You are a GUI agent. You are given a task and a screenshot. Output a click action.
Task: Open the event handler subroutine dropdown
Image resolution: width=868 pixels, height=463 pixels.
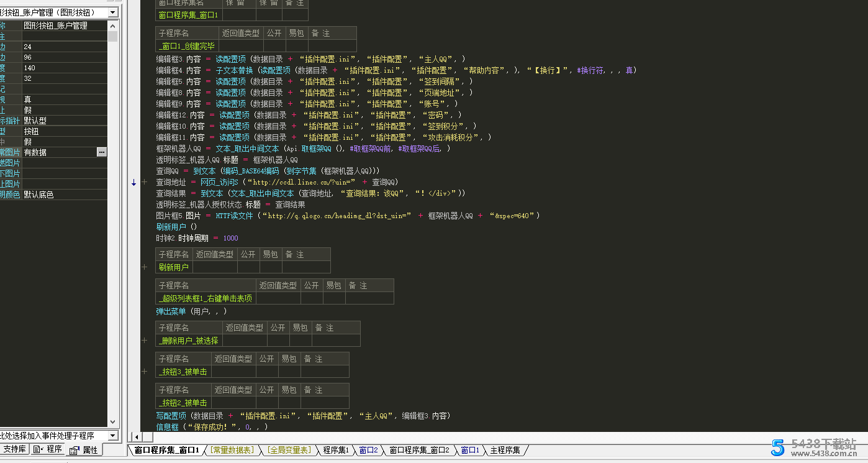click(112, 436)
